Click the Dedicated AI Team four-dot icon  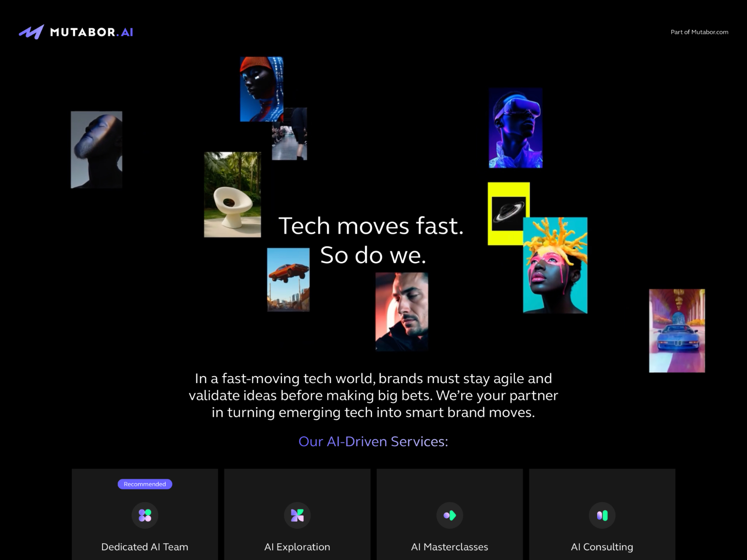pos(145,515)
